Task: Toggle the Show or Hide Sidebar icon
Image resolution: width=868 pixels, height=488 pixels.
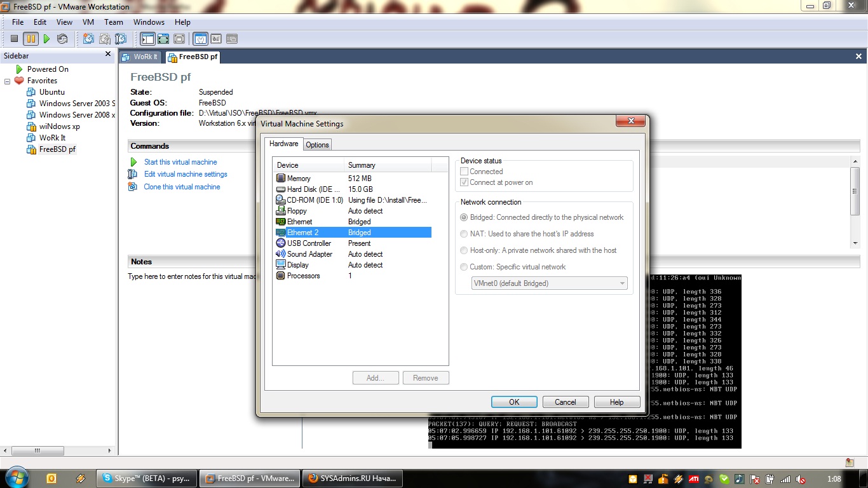Action: pos(147,39)
